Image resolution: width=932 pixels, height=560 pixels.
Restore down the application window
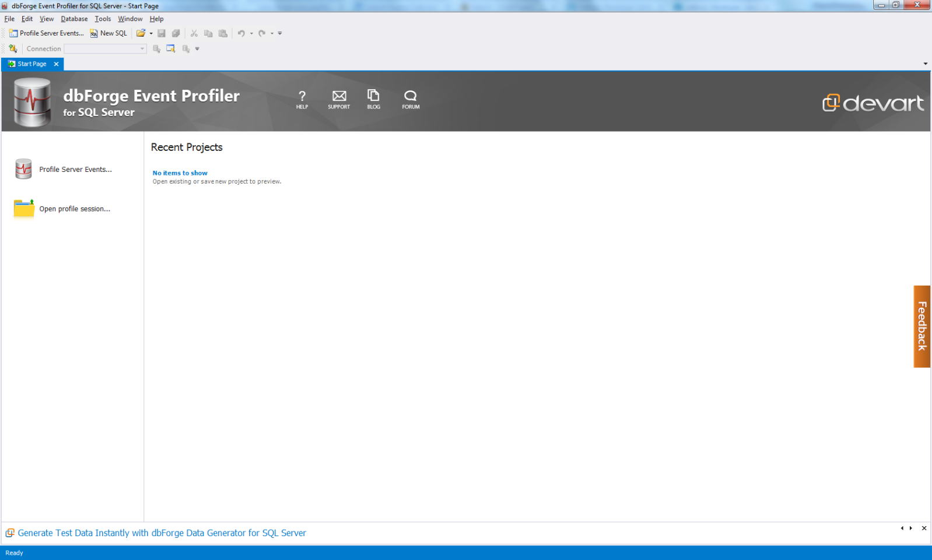point(896,5)
